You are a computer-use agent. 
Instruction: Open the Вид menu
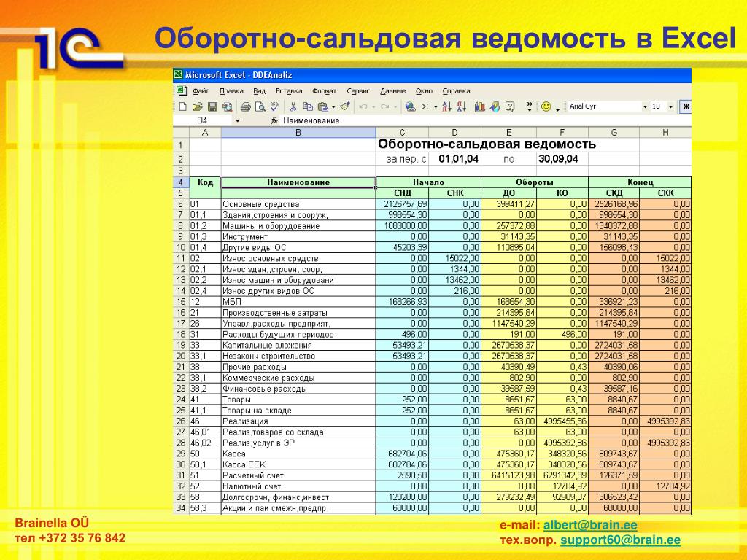click(259, 91)
